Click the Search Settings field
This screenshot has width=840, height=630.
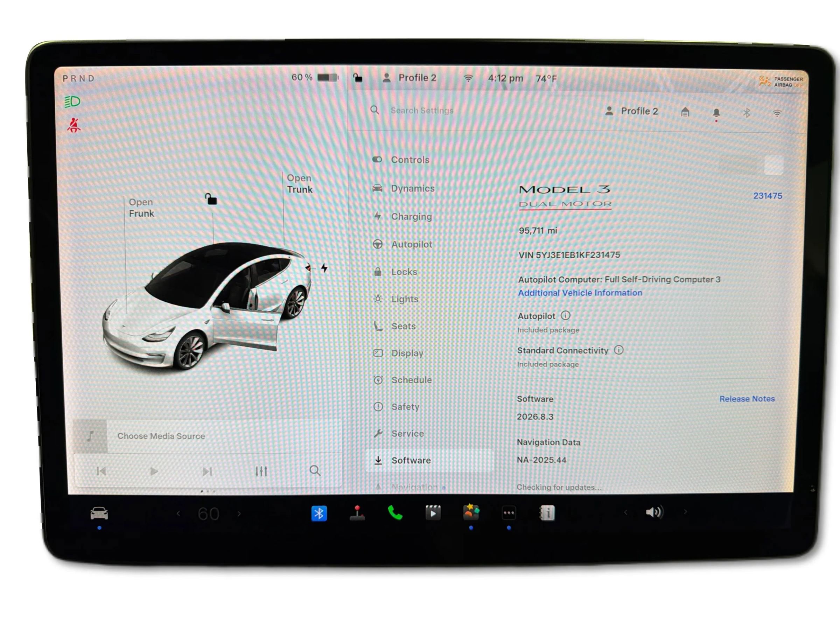pos(421,111)
